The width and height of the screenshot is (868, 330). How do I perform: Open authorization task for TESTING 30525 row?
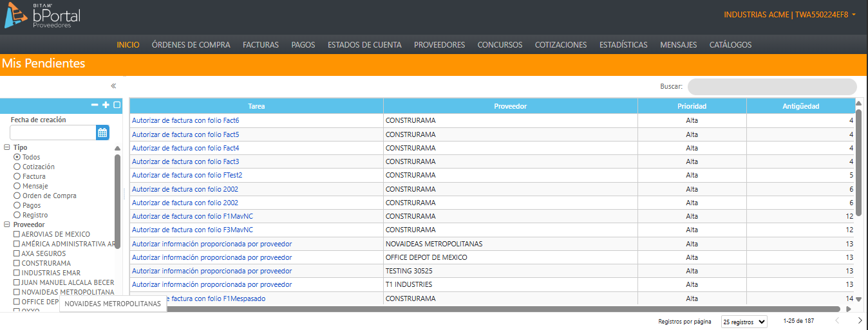[212, 271]
